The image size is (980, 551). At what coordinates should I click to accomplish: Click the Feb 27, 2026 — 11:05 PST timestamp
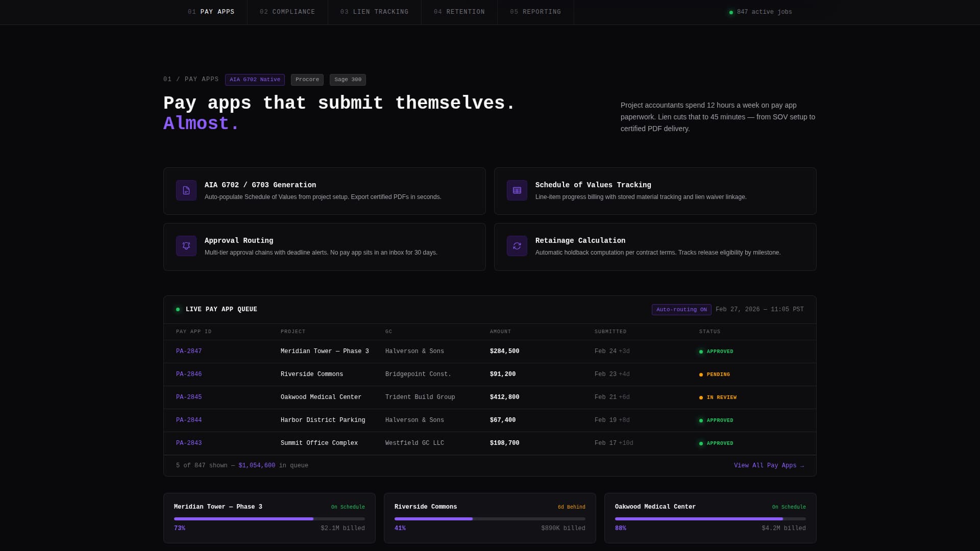pos(759,310)
